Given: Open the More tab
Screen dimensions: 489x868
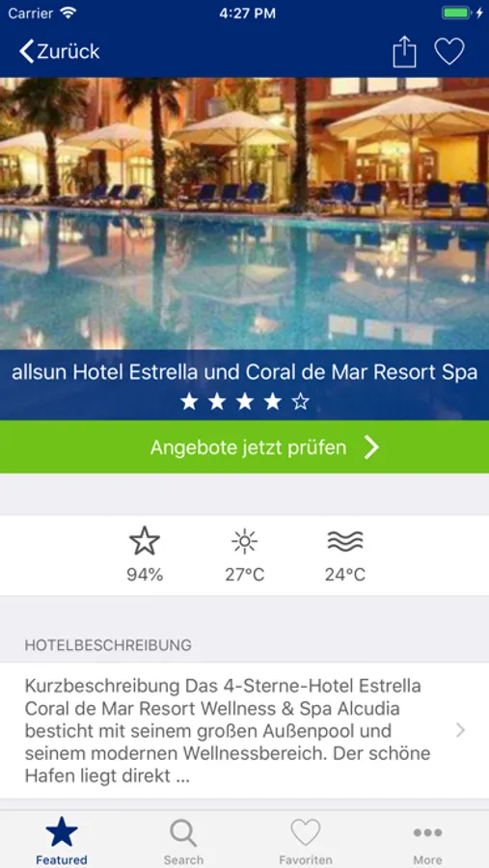Looking at the screenshot, I should (427, 841).
